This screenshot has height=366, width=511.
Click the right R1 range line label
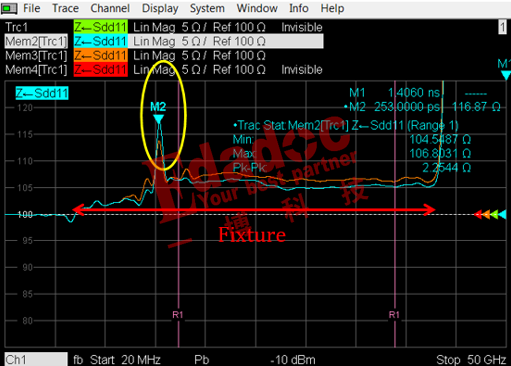point(394,315)
